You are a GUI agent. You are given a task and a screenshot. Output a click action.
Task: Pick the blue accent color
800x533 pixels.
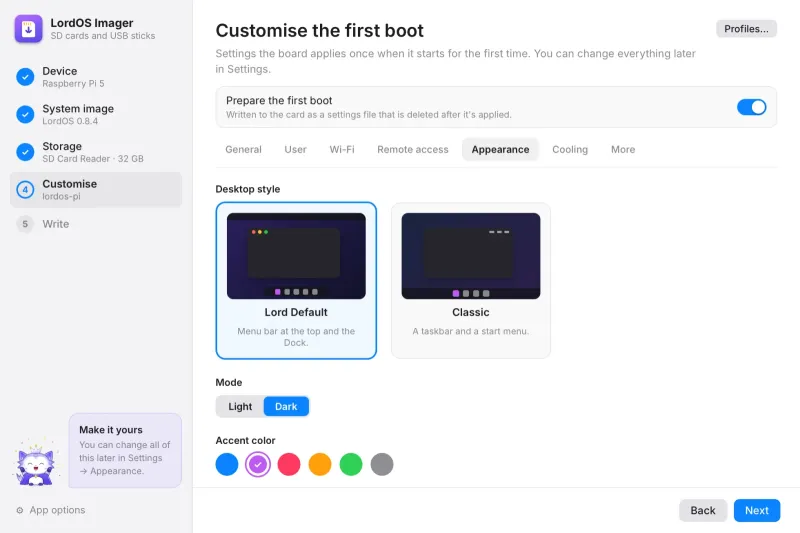pyautogui.click(x=227, y=465)
